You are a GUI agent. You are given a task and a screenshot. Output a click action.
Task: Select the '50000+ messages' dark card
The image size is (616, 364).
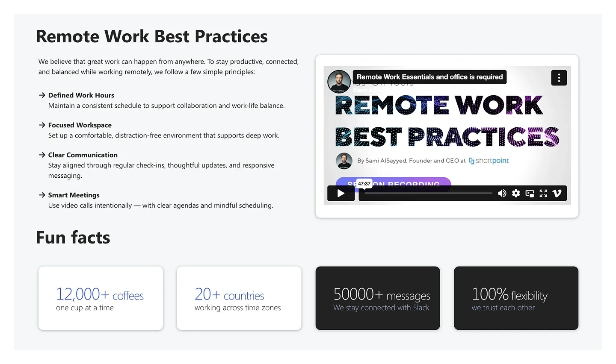pos(378,298)
